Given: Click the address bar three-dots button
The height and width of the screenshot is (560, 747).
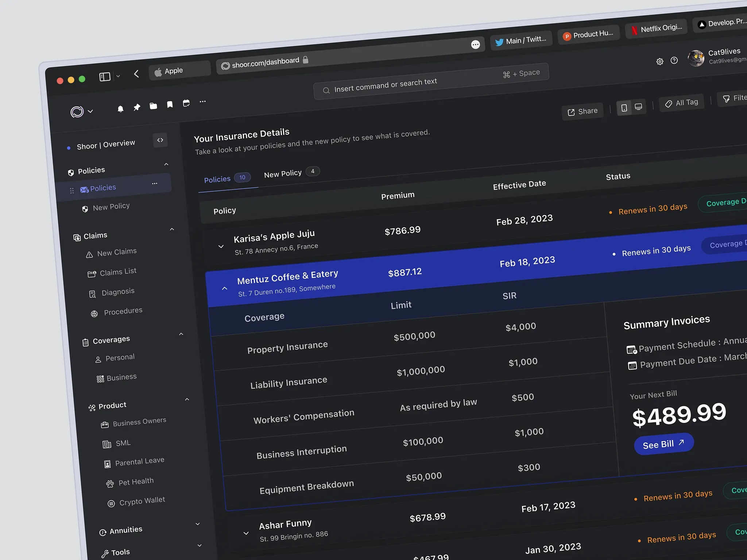Looking at the screenshot, I should (x=475, y=44).
